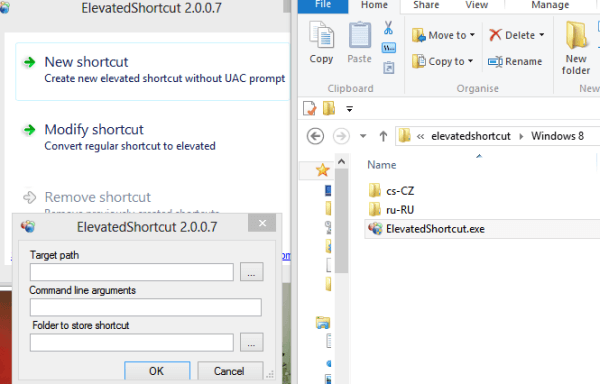The width and height of the screenshot is (600, 384).
Task: Click the ElevatedShortcut.exe file icon
Action: pyautogui.click(x=375, y=229)
